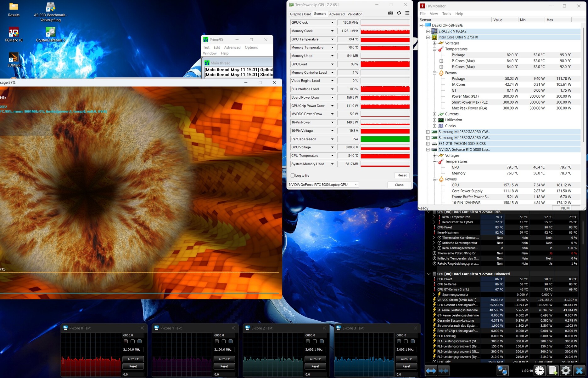Open the GPU selection combo box
The image size is (588, 378).
point(323,185)
